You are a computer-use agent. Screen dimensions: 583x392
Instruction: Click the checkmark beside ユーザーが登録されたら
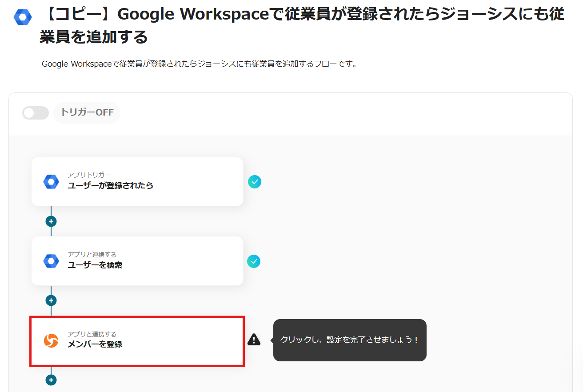coord(255,182)
